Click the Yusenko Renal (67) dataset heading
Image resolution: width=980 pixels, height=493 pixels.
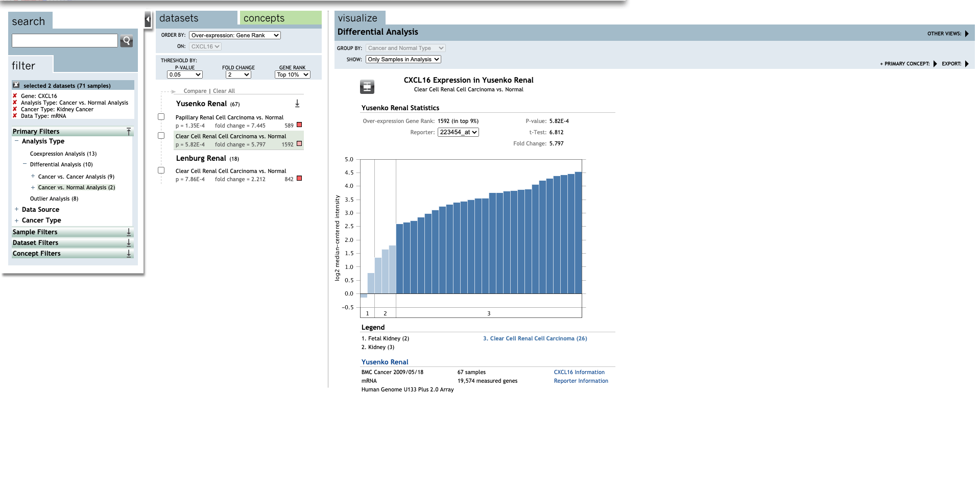[208, 104]
